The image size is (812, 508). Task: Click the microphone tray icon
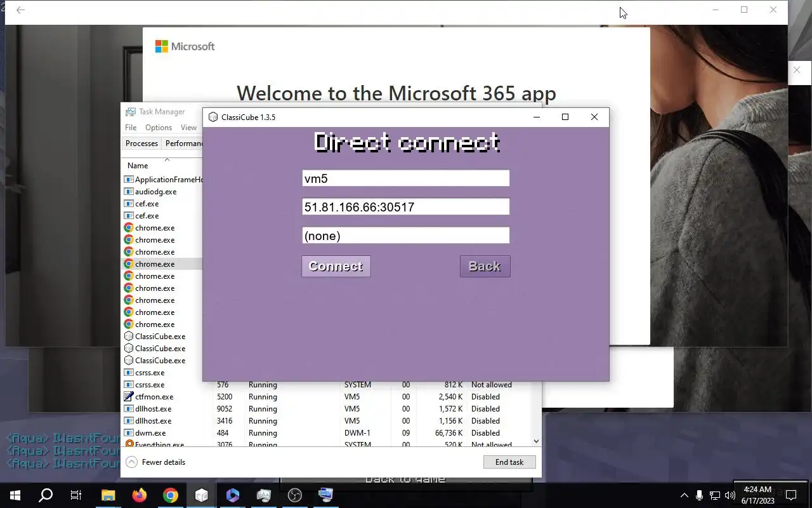tap(699, 495)
